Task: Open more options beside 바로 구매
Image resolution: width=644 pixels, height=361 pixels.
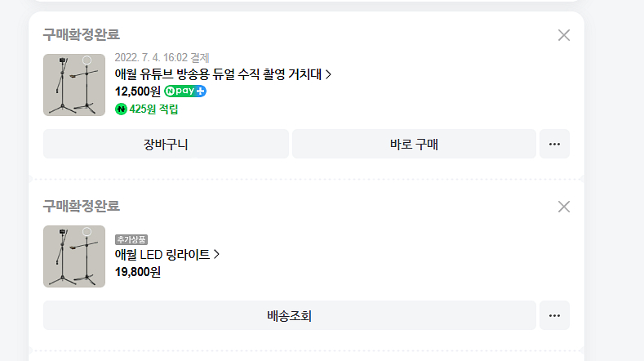Action: (x=554, y=144)
